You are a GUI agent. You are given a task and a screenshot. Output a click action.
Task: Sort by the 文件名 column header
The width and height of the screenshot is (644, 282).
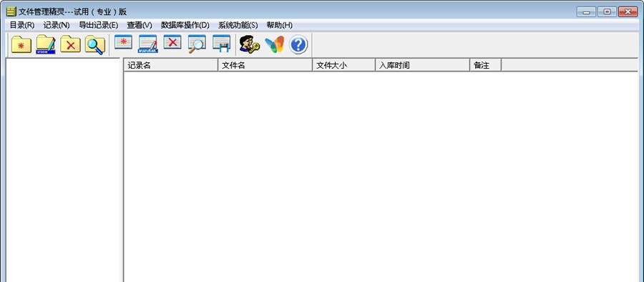265,65
